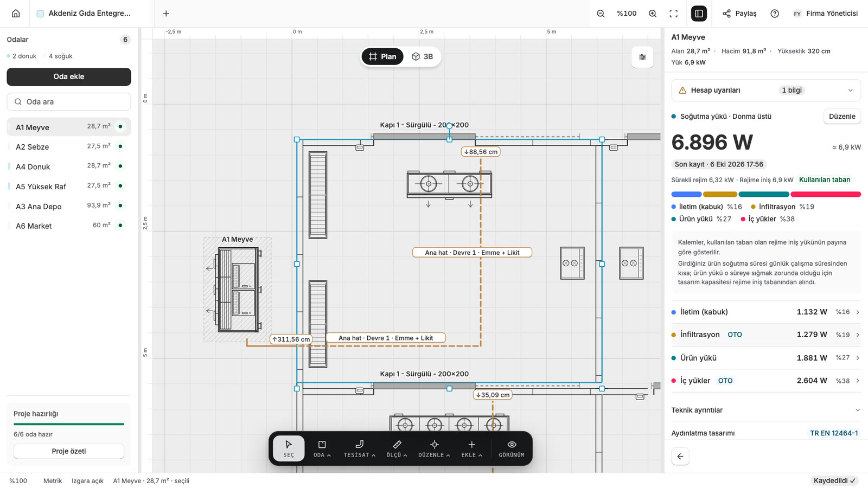The height and width of the screenshot is (488, 868).
Task: Select room A3 Ana Depo
Action: coord(69,206)
